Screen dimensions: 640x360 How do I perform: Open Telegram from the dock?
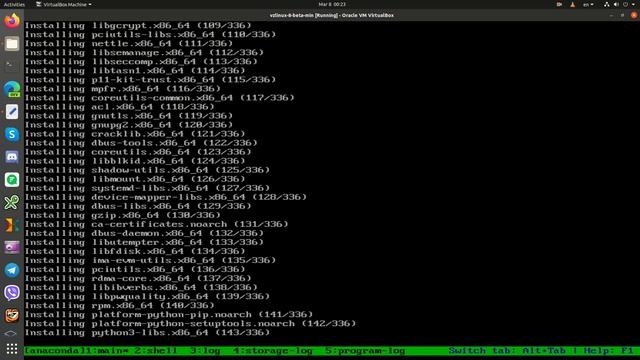click(12, 270)
